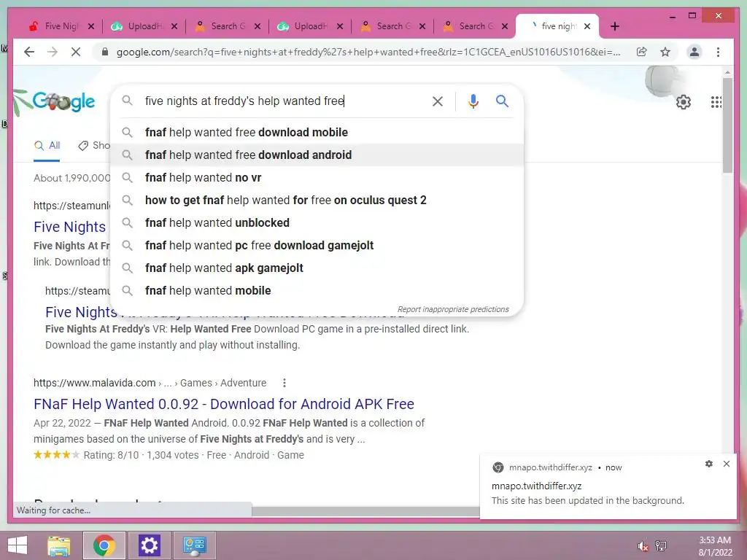
Task: Select the All results tab
Action: [47, 146]
